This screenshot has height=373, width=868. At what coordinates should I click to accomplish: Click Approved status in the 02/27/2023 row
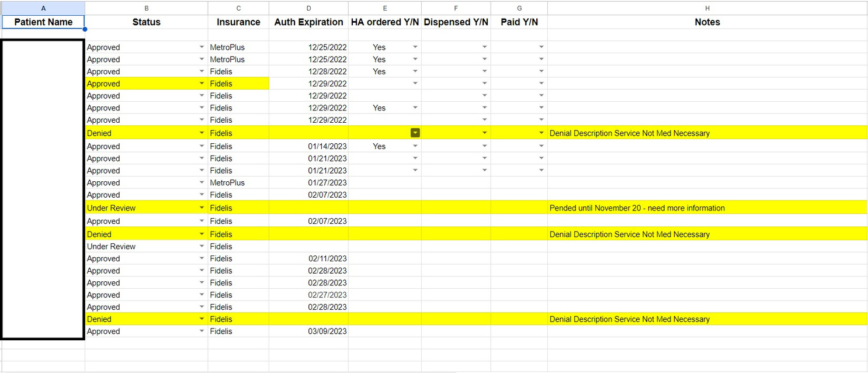[103, 295]
